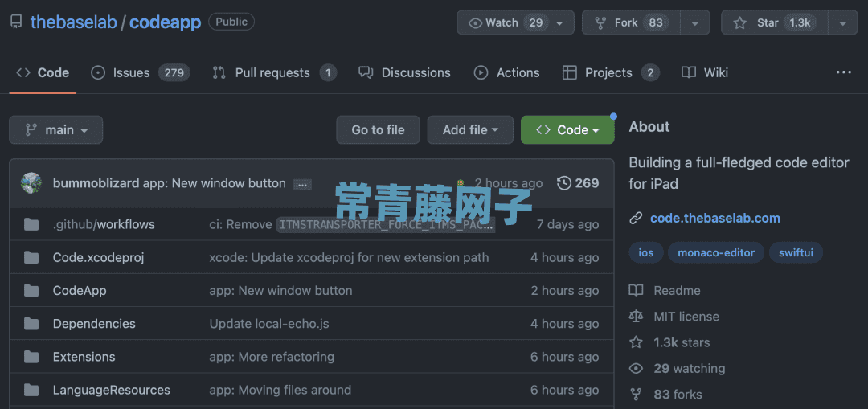
Task: Open the 'ci: Remove ITMSTRANSPORTER' commit message
Action: point(351,224)
